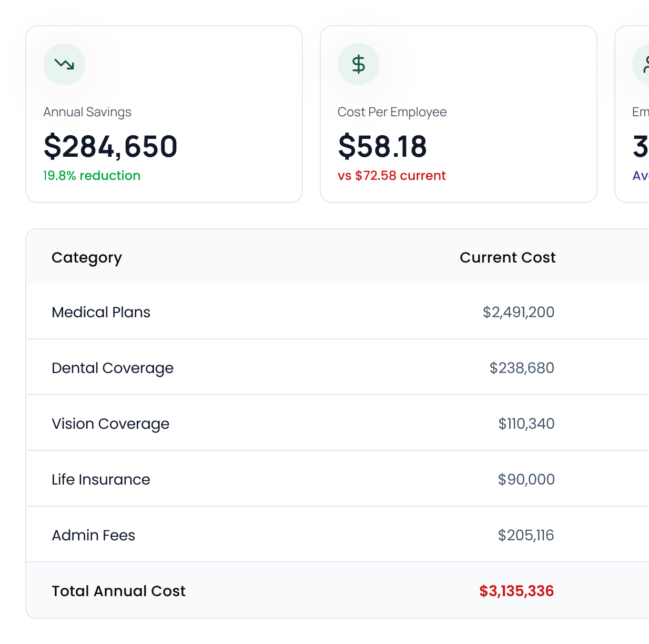Click the Total Annual Cost label

[x=118, y=591]
